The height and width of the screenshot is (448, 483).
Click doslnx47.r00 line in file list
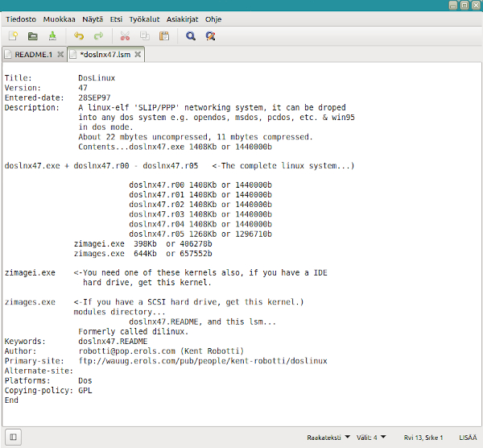[x=200, y=185]
